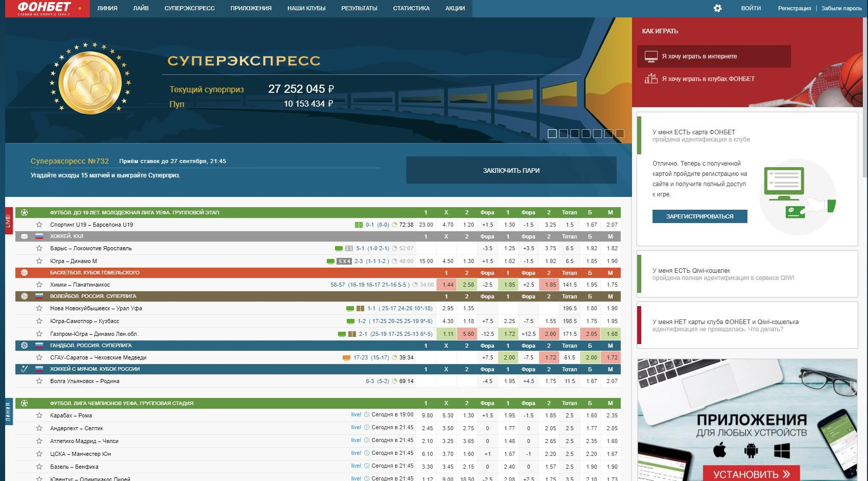Click the ЗАРЕГИСТРИРОВАТЬСЯ button
The image size is (868, 481).
[700, 216]
